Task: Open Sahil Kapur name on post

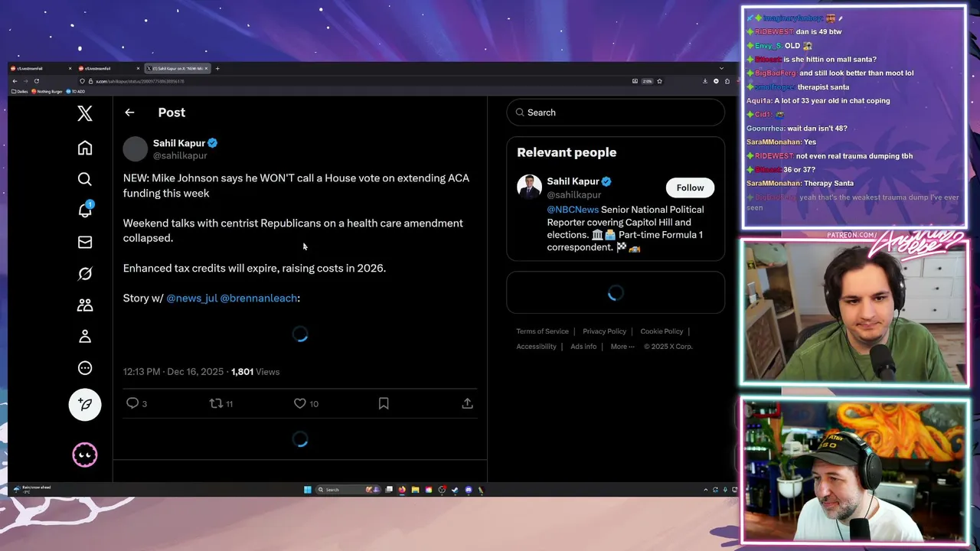Action: [178, 143]
